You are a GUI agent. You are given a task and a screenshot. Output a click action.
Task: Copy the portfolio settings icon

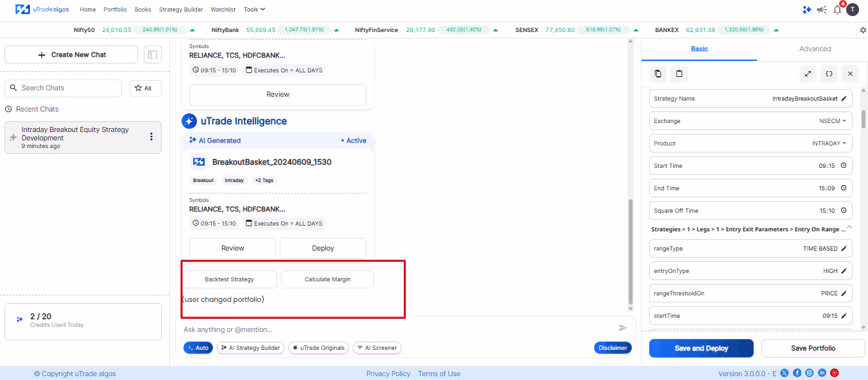click(x=658, y=74)
